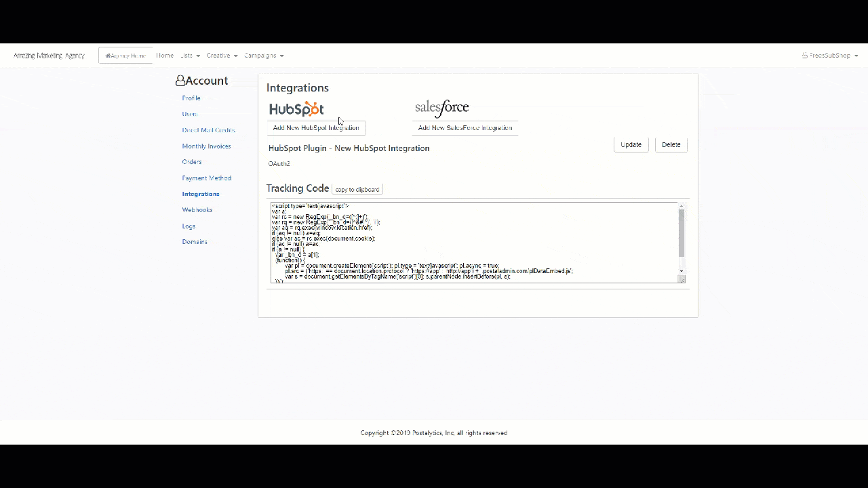Expand the Creative dropdown menu
The image size is (868, 488).
point(222,56)
